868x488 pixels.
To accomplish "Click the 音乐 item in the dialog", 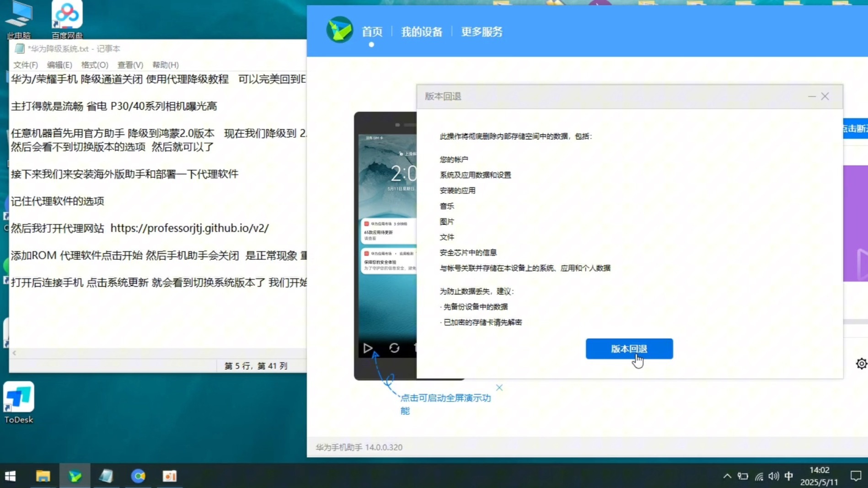I will click(x=447, y=206).
